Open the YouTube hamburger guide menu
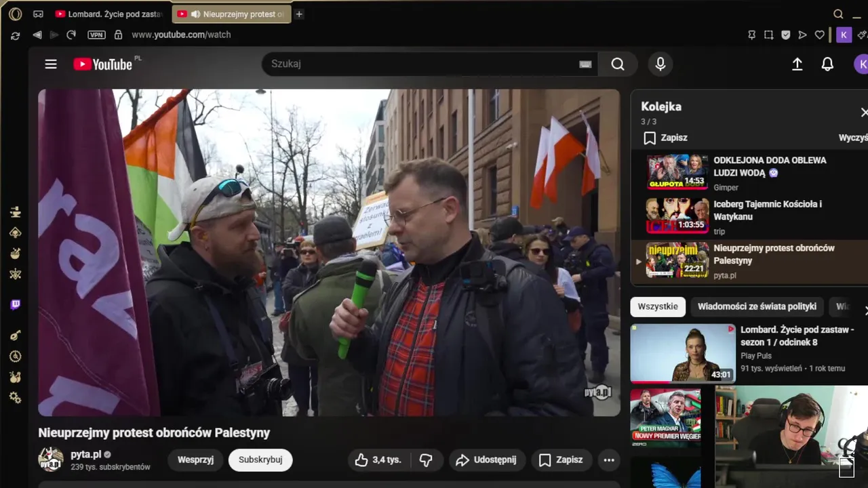This screenshot has height=488, width=868. [x=51, y=64]
